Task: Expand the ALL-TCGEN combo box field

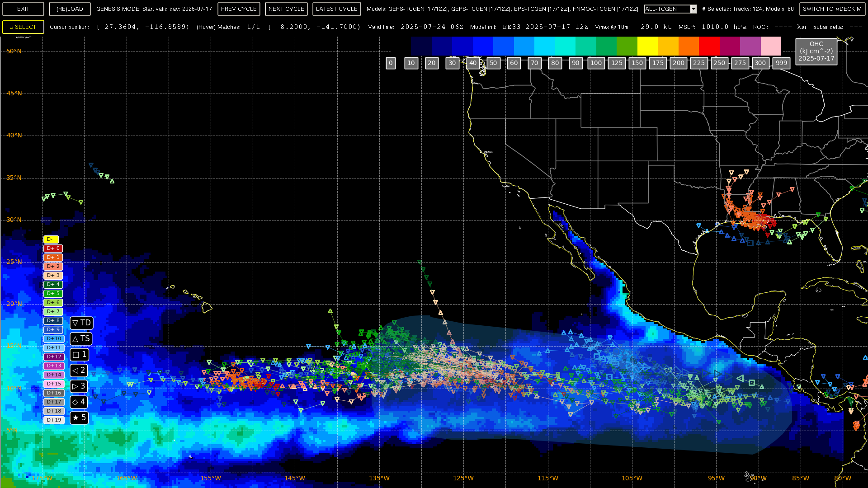Action: pos(667,9)
